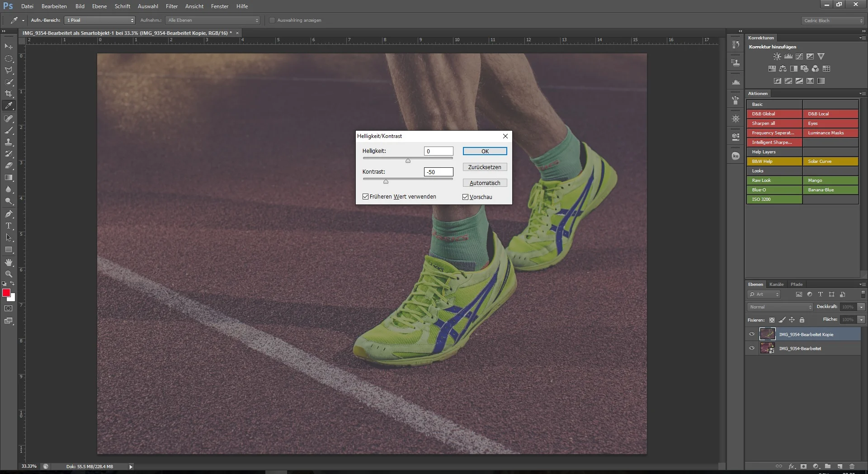Open the Bearbeiten menu
The width and height of the screenshot is (868, 474).
54,6
